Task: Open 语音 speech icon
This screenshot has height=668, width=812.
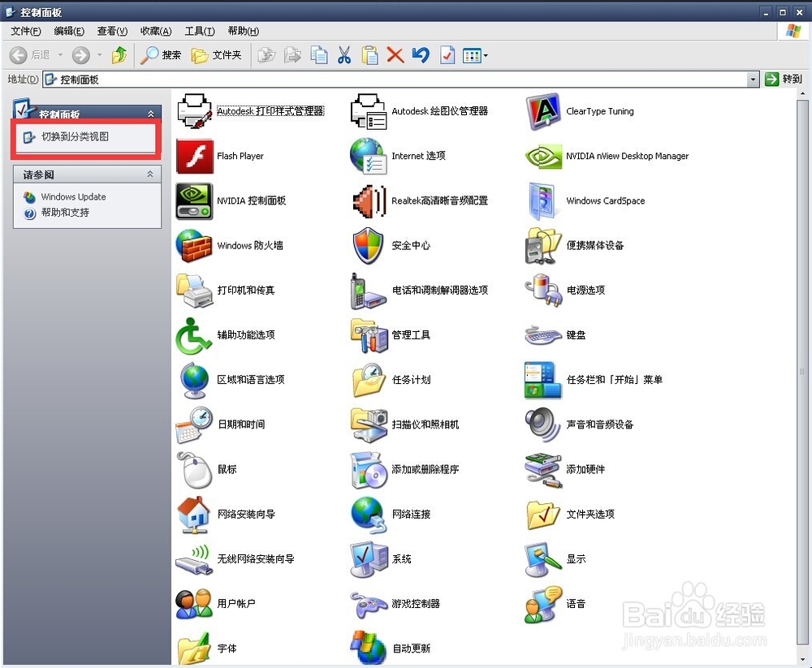Action: [x=543, y=604]
